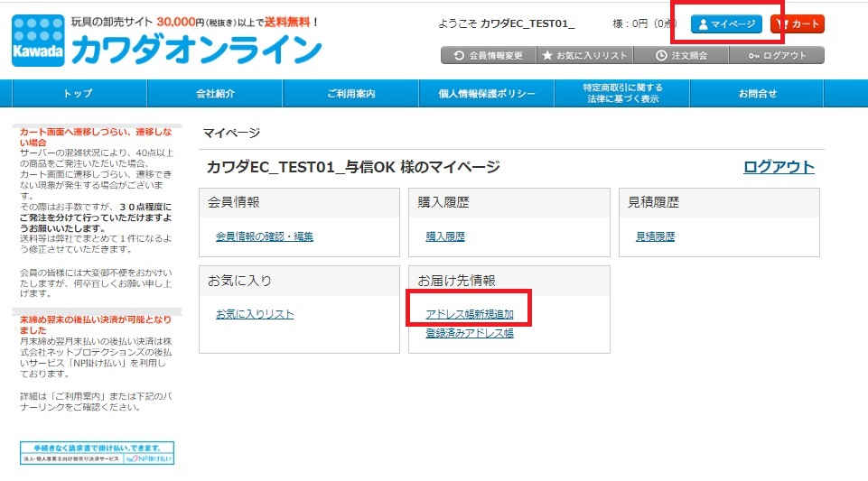Click the Kawada logo icon
Viewport: 868px width, 481px height.
39,42
